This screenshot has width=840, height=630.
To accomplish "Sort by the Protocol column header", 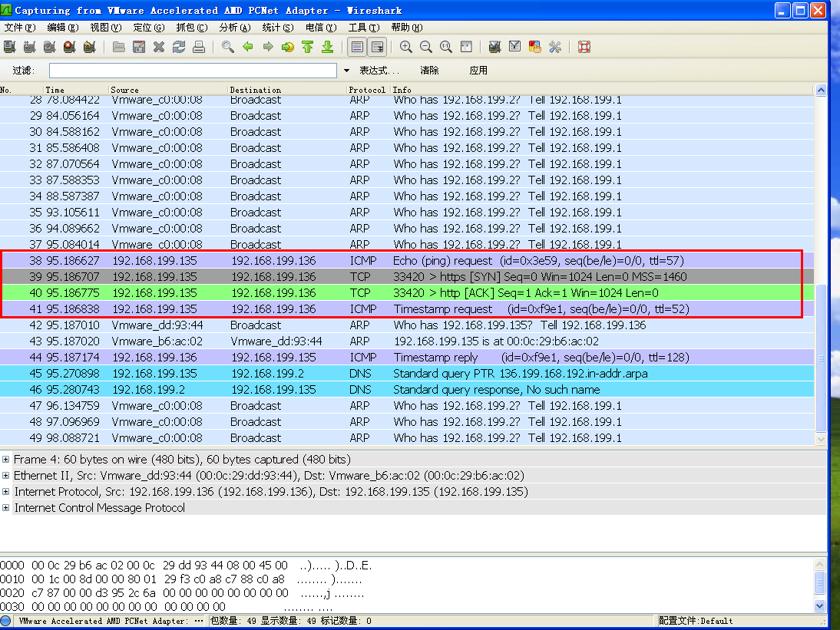I will (x=368, y=90).
